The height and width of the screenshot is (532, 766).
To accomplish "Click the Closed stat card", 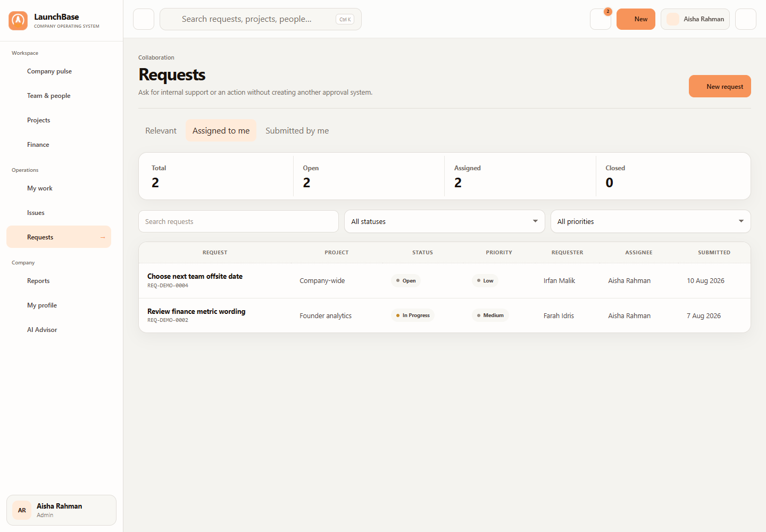I will [672, 176].
